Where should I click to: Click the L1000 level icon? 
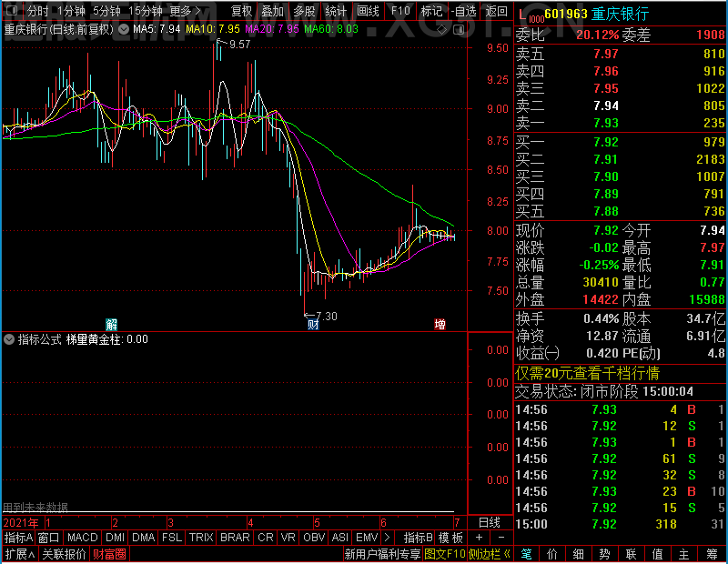tap(530, 15)
